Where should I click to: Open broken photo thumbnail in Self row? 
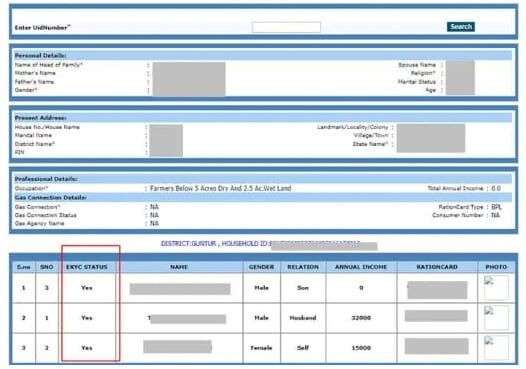(x=496, y=348)
